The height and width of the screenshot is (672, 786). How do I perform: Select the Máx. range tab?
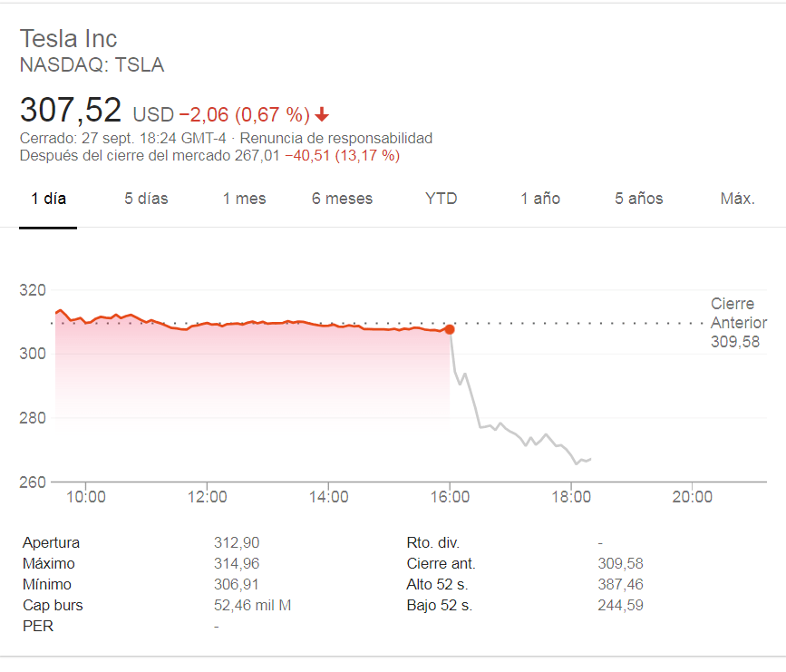pos(738,199)
